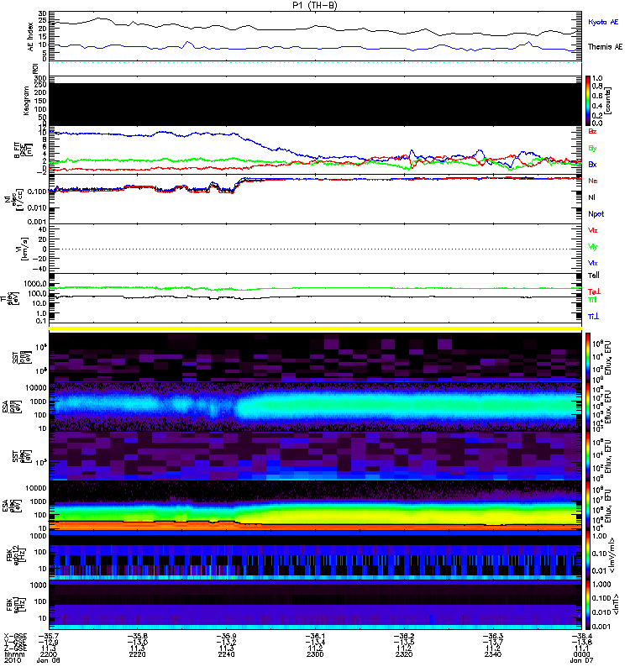
Task: Click the Keogram axis label
Action: pos(26,101)
